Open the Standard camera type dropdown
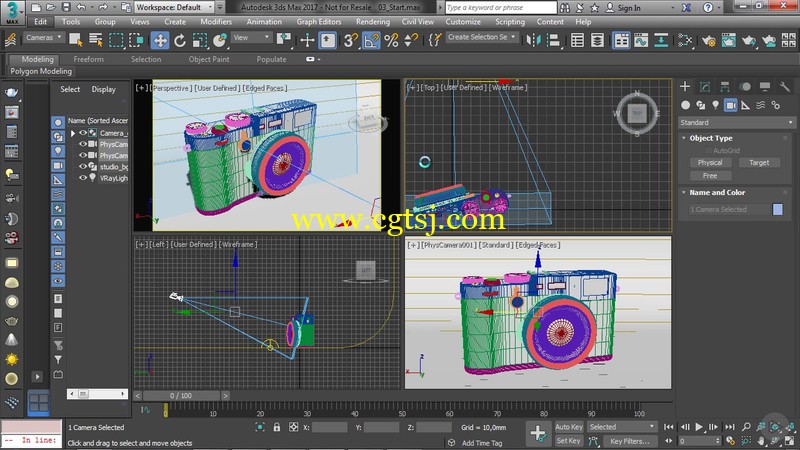The height and width of the screenshot is (450, 800). click(x=737, y=122)
